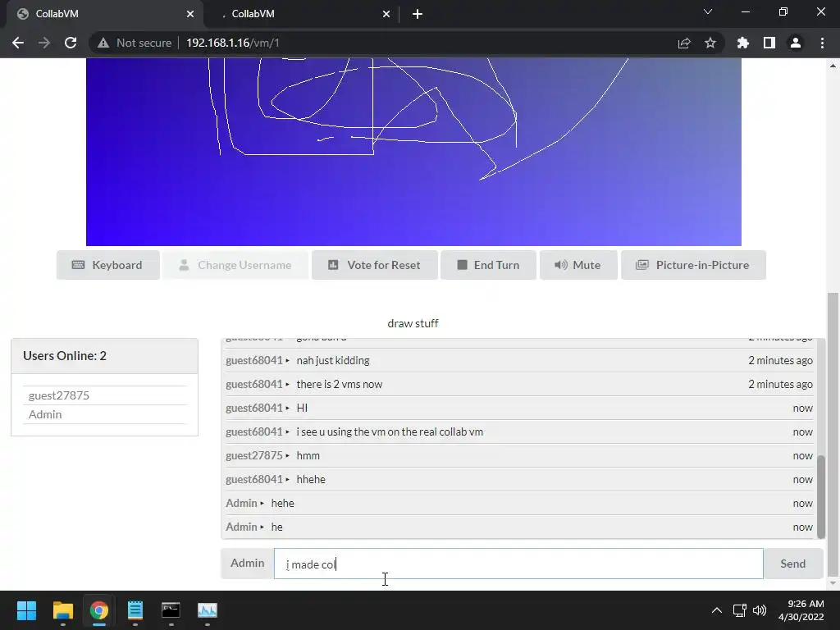The height and width of the screenshot is (630, 840).
Task: Switch to the first CollabVM tab
Action: (104, 14)
